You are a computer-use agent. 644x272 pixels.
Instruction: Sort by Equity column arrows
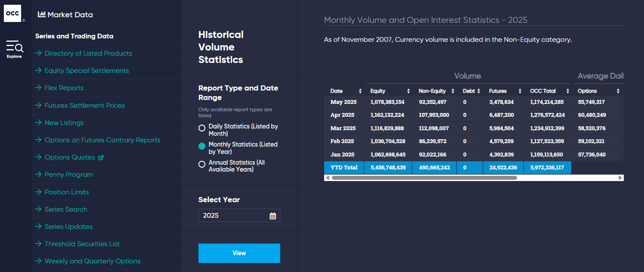pyautogui.click(x=409, y=91)
